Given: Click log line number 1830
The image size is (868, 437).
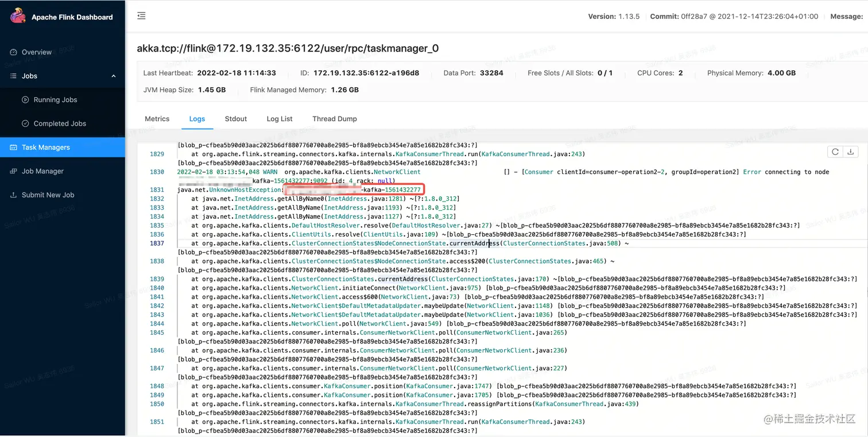Looking at the screenshot, I should [157, 172].
